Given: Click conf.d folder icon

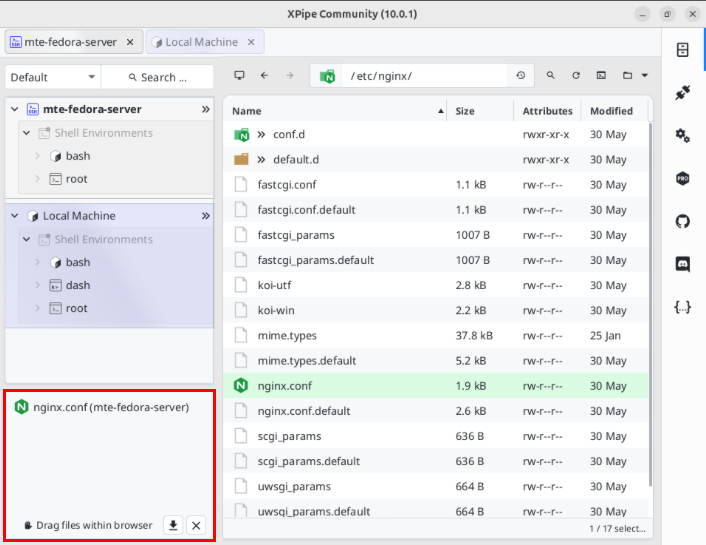Looking at the screenshot, I should point(241,134).
